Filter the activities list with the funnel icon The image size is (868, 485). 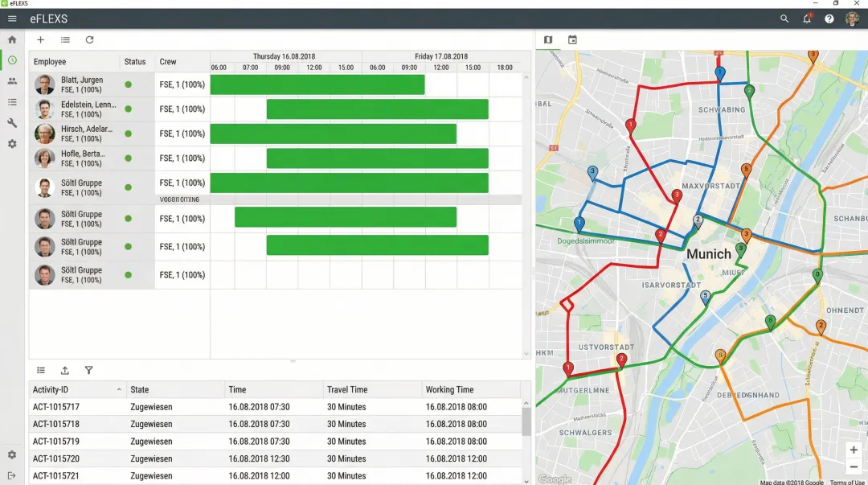pyautogui.click(x=89, y=370)
